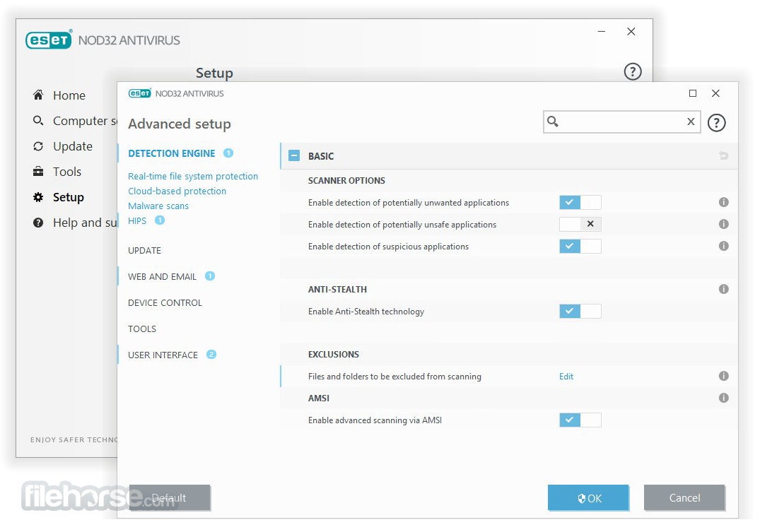Screen dimensions: 760x532
Task: Toggle detection of potentially unwanted applications
Action: click(x=580, y=203)
